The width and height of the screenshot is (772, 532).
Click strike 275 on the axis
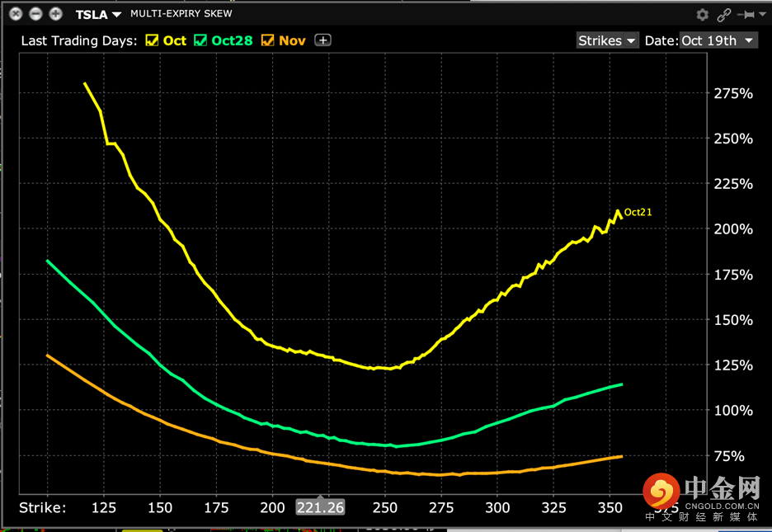[x=441, y=507]
